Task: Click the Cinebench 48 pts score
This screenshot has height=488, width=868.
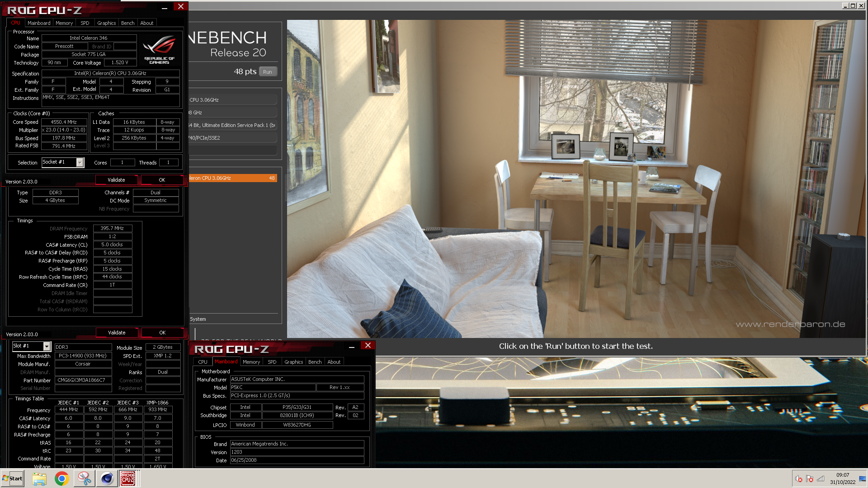Action: 245,71
